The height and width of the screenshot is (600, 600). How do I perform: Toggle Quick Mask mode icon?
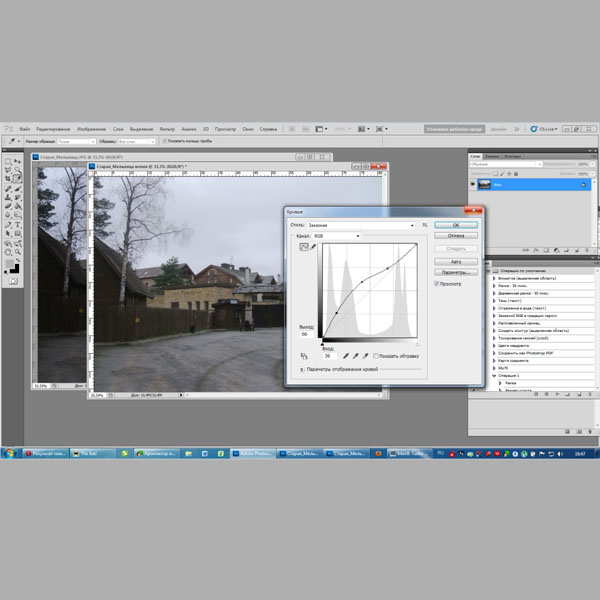[x=13, y=282]
